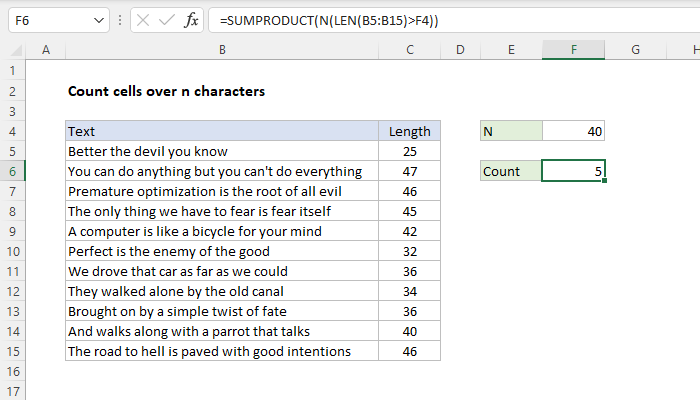Image resolution: width=700 pixels, height=400 pixels.
Task: Select row 17 header
Action: [x=12, y=391]
